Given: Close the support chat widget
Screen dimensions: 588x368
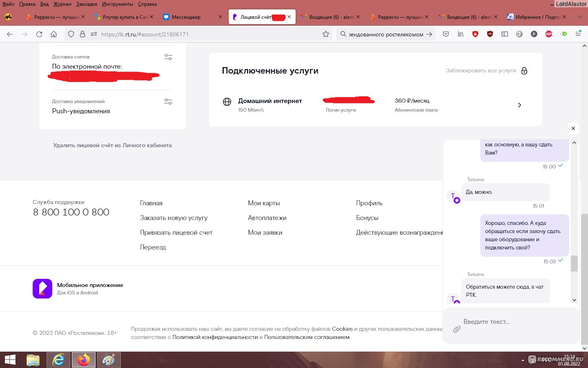Looking at the screenshot, I should click(x=573, y=128).
